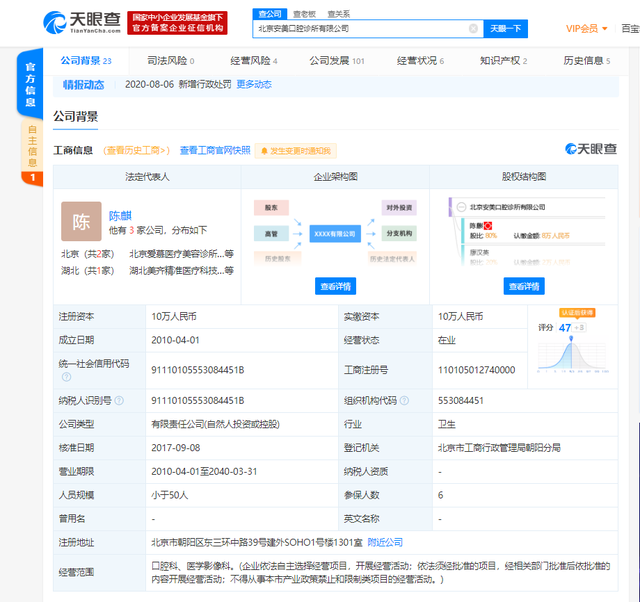Click the 认证抢获得 badge above the score
Screen dimensions: 640x602
pos(577,313)
